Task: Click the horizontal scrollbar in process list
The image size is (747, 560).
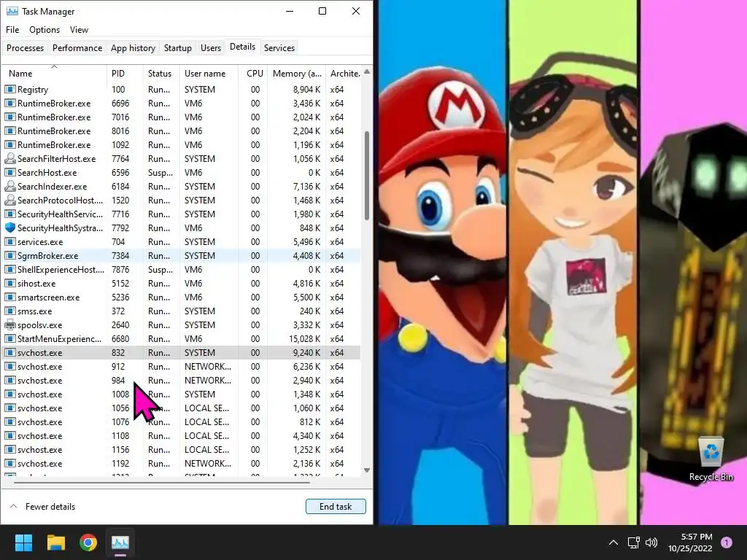Action: [162, 483]
